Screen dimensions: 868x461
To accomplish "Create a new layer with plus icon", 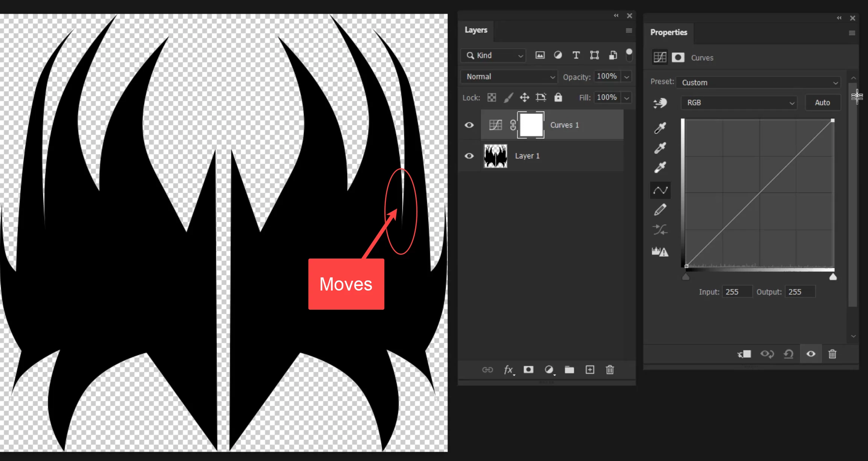I will (590, 370).
